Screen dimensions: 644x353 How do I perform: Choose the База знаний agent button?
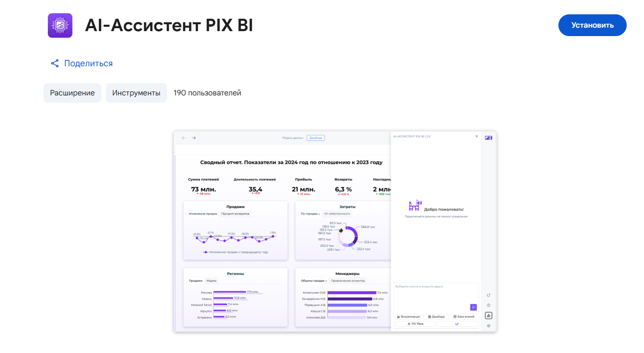coord(464,316)
